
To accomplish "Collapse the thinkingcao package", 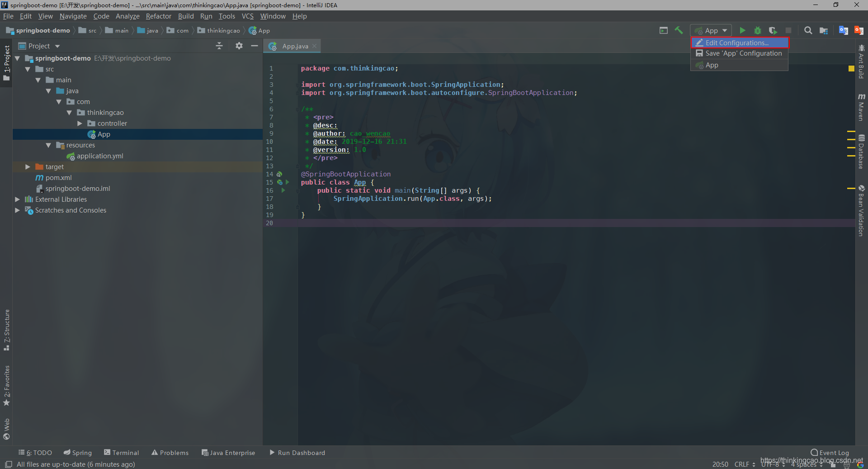I will [x=69, y=113].
